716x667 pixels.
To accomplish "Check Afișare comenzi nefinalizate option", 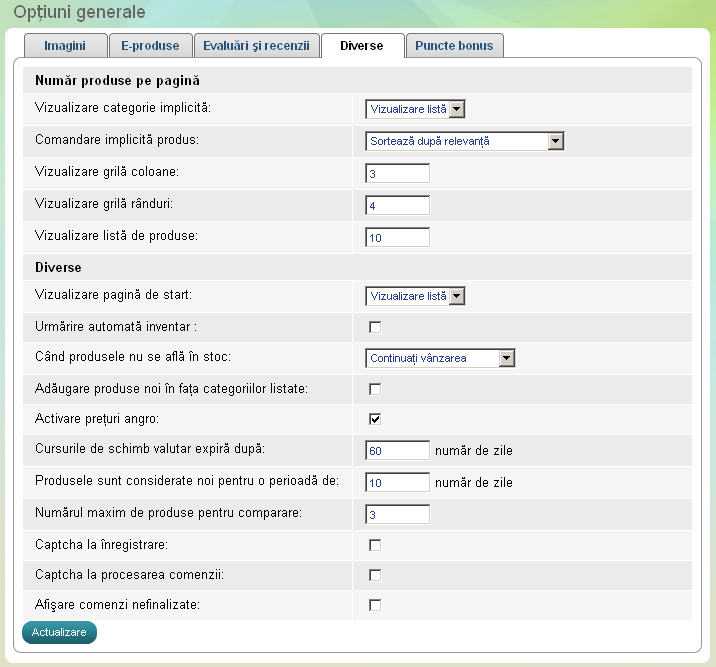I will pyautogui.click(x=376, y=605).
